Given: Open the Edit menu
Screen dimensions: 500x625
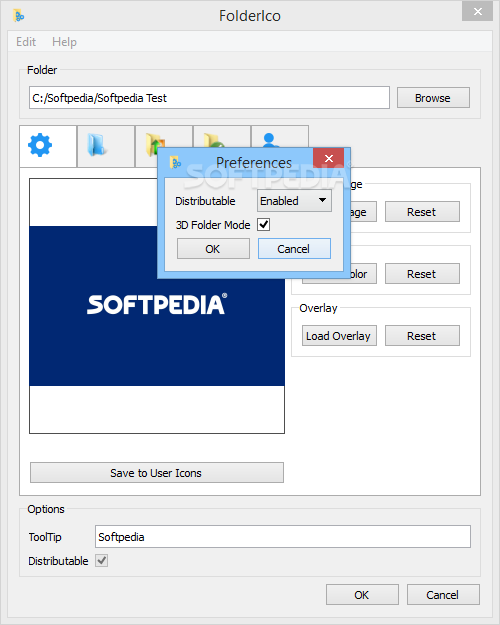Looking at the screenshot, I should 26,41.
